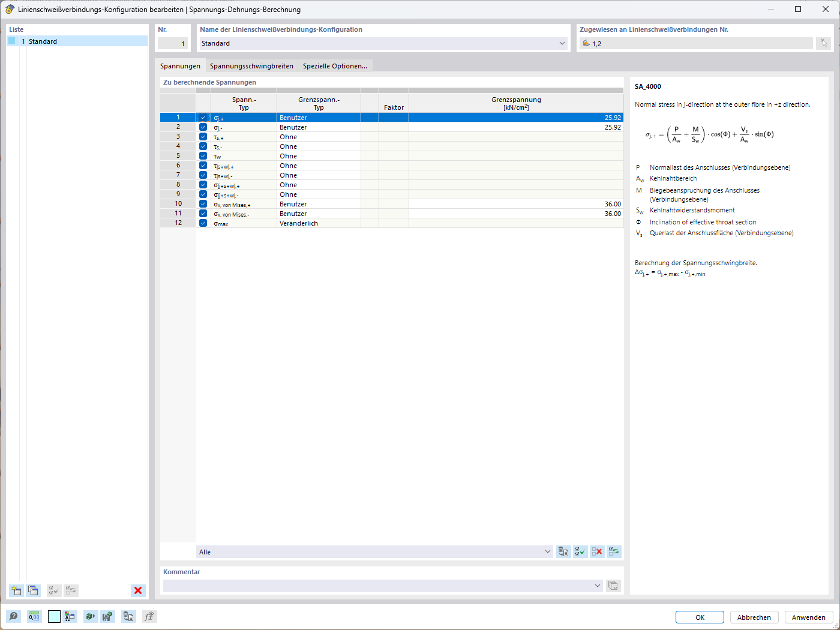Copy the selected configuration in the list
The height and width of the screenshot is (630, 840).
coord(33,590)
